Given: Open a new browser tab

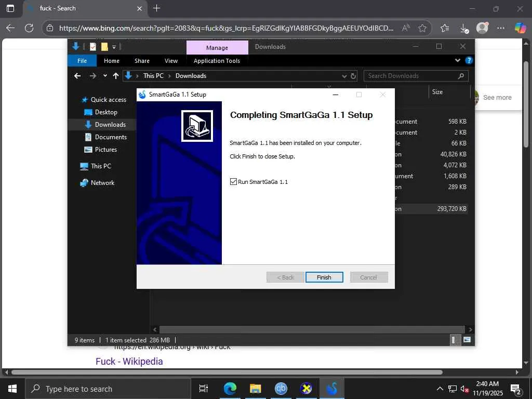Looking at the screenshot, I should pos(156,8).
